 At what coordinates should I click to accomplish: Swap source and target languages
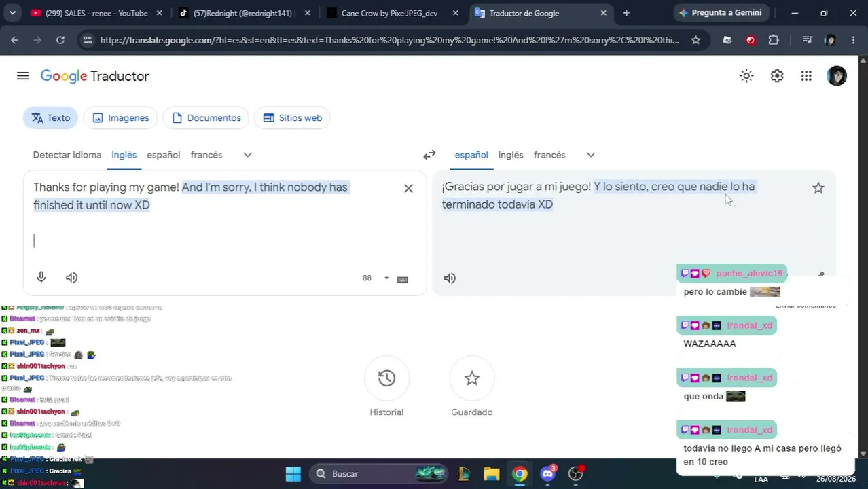coord(429,155)
